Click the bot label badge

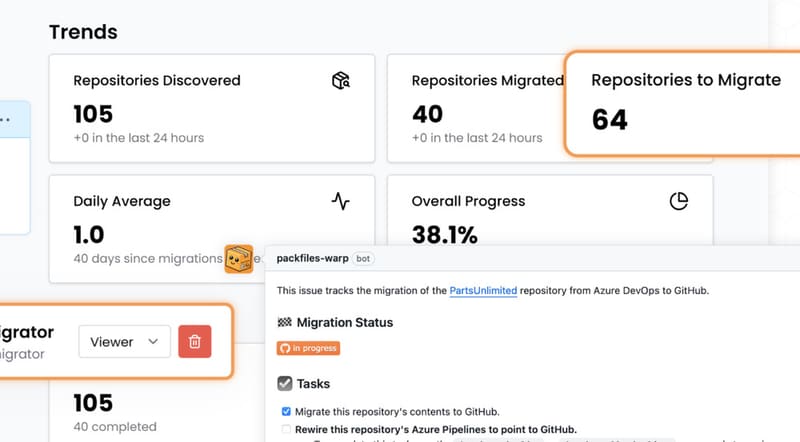[364, 258]
